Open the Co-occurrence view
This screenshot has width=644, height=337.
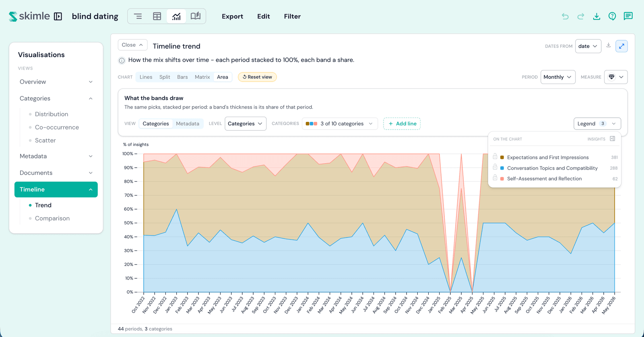point(57,127)
